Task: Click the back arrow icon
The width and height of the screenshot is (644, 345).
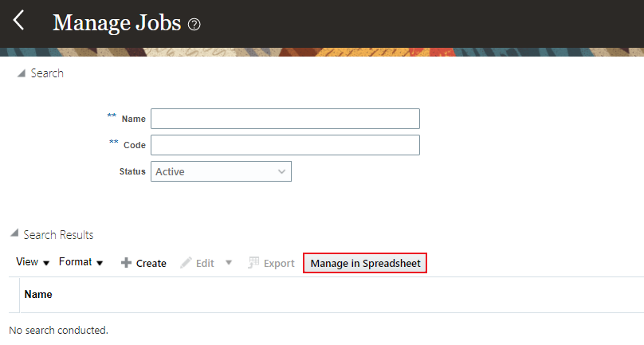Action: (19, 21)
